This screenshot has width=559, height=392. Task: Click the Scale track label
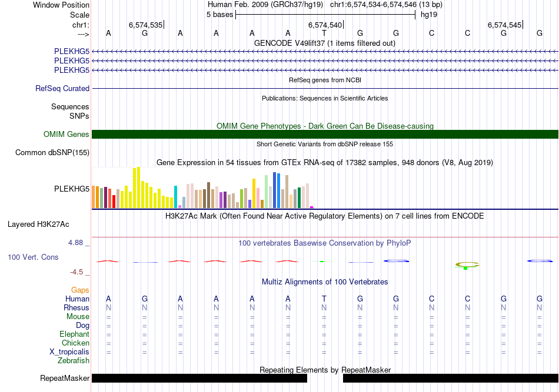click(x=79, y=15)
